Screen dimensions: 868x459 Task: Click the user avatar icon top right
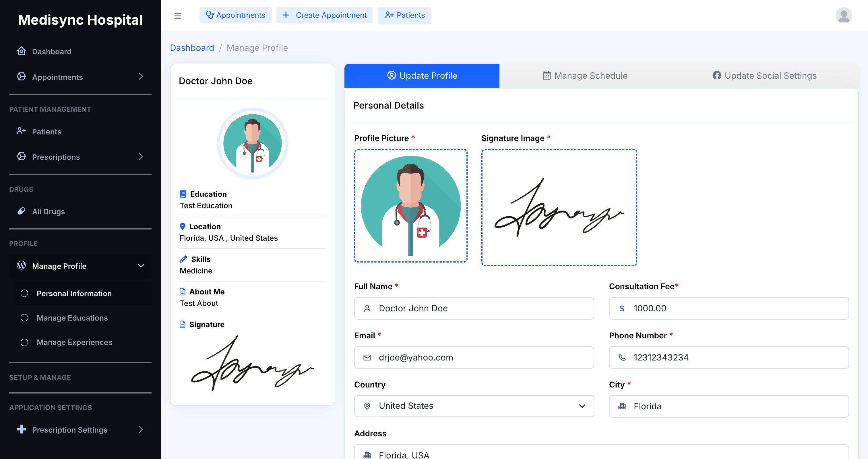coord(843,16)
